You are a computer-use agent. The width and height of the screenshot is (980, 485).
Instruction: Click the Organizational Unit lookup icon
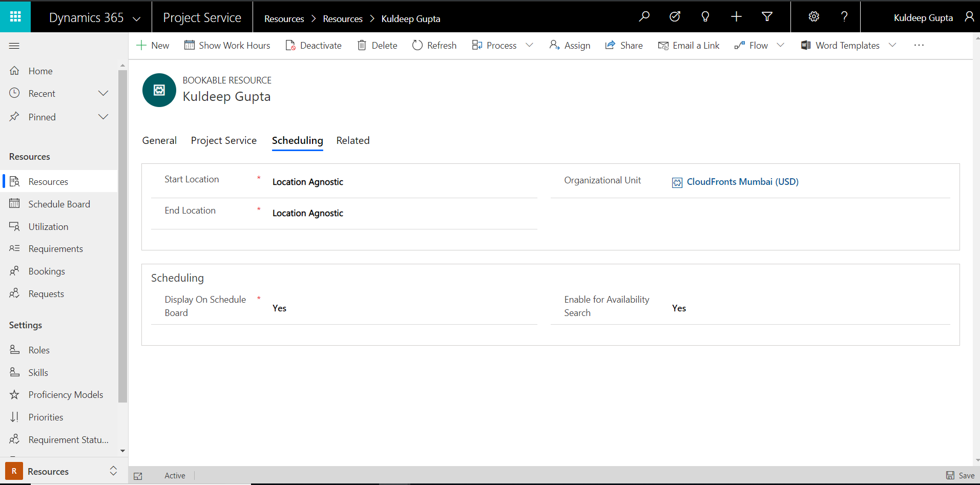point(677,183)
